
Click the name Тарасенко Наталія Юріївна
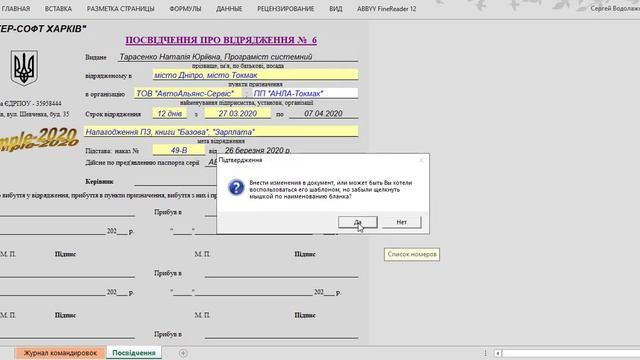pos(170,57)
